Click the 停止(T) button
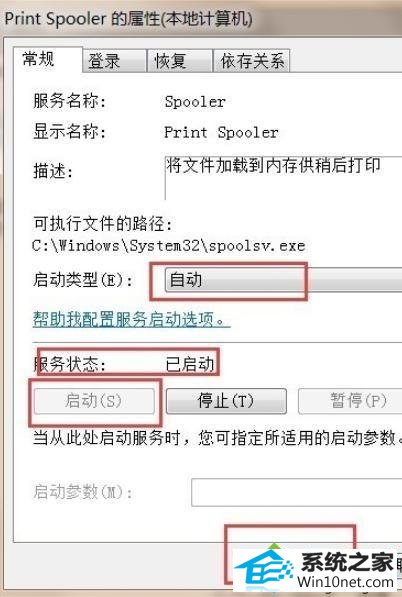The height and width of the screenshot is (597, 402). (x=226, y=401)
